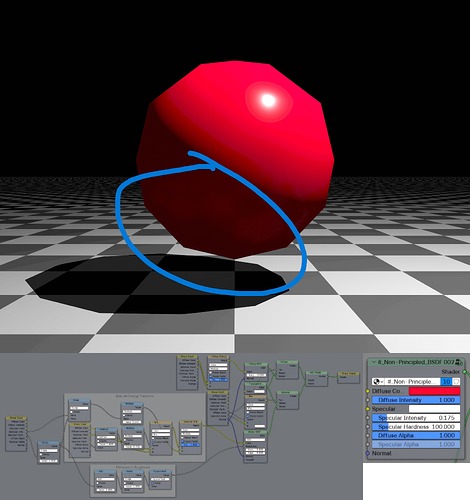The image size is (470, 500).
Task: Click the Specular Intensity input socket
Action: (367, 418)
